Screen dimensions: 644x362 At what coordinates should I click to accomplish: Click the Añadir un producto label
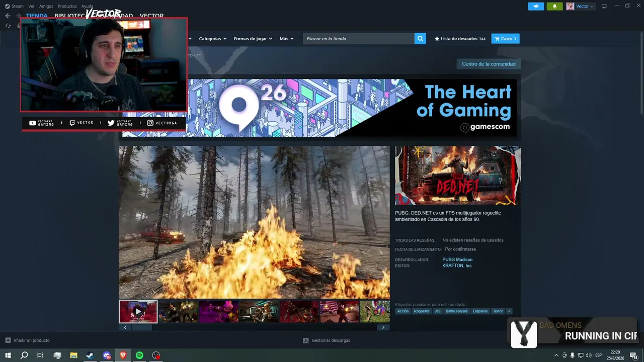[32, 340]
